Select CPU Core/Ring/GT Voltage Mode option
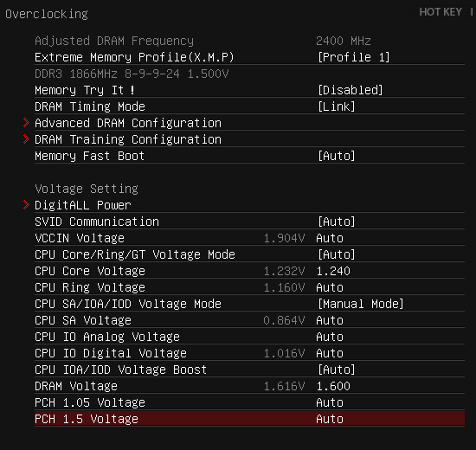This screenshot has width=476, height=450. [x=249, y=254]
